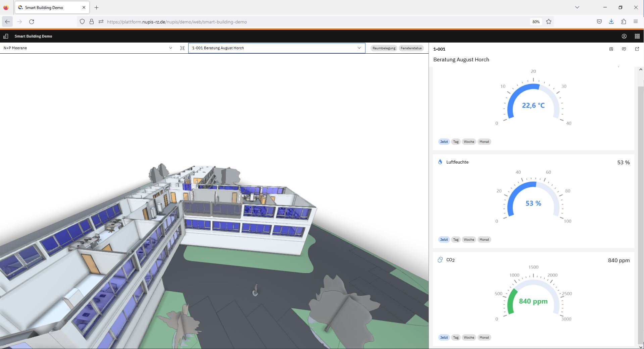
Task: Select Tag for CO2
Action: pyautogui.click(x=456, y=337)
